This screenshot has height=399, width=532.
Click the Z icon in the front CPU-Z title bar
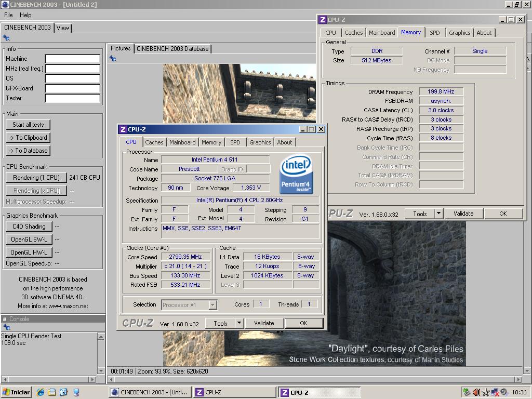pyautogui.click(x=123, y=129)
